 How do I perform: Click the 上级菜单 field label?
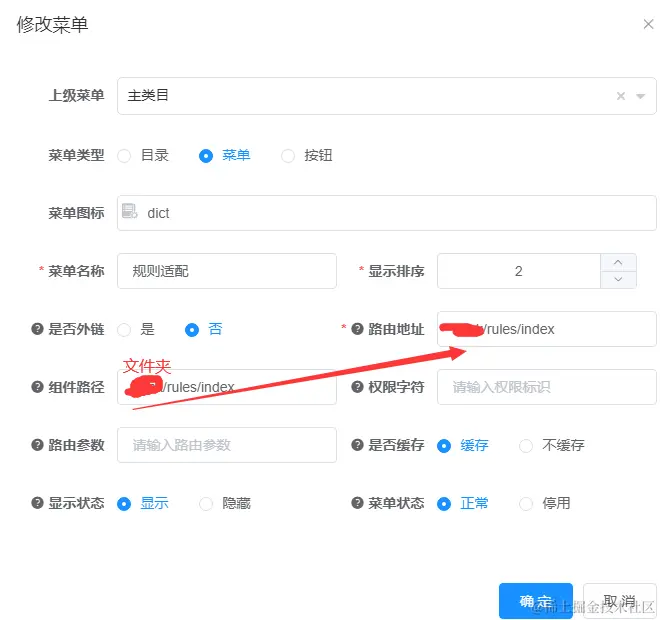click(76, 96)
